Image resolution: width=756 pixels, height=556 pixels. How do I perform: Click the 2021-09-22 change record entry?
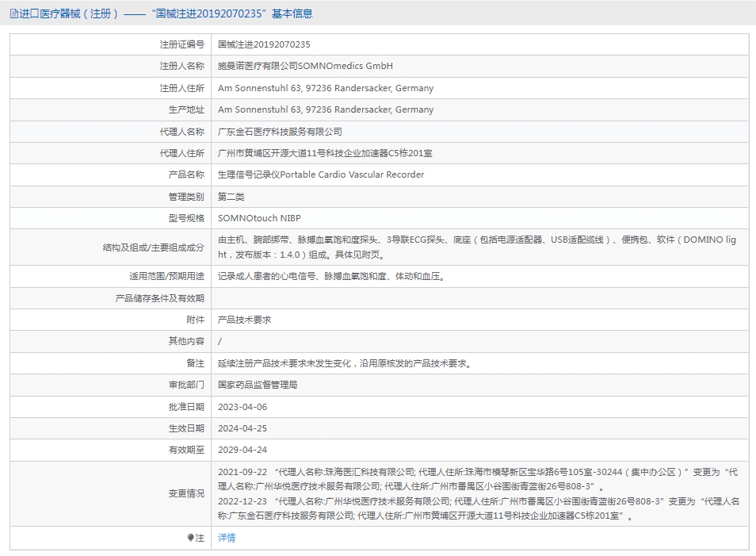tap(478, 479)
